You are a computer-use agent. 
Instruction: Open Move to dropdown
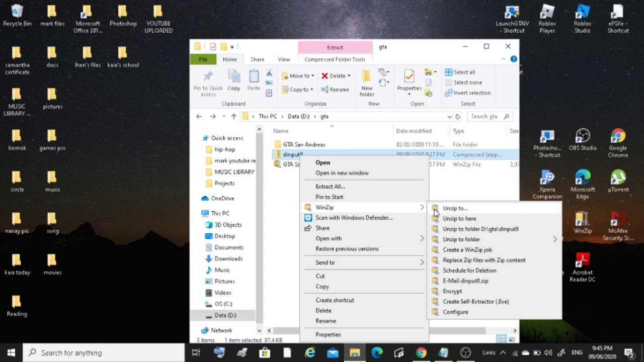click(x=298, y=76)
